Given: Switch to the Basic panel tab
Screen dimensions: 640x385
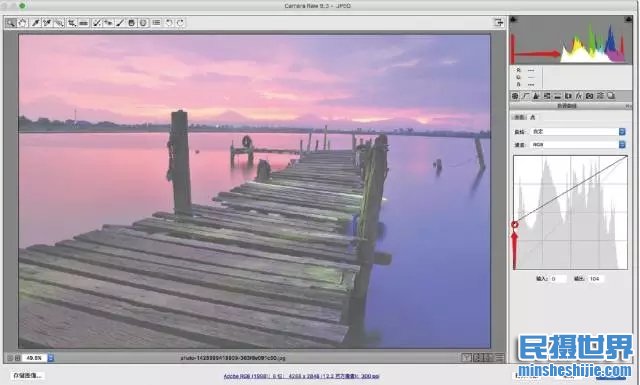Looking at the screenshot, I should 515,96.
